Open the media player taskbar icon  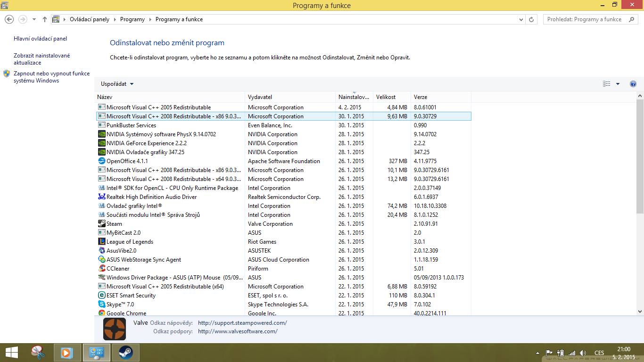pos(67,353)
